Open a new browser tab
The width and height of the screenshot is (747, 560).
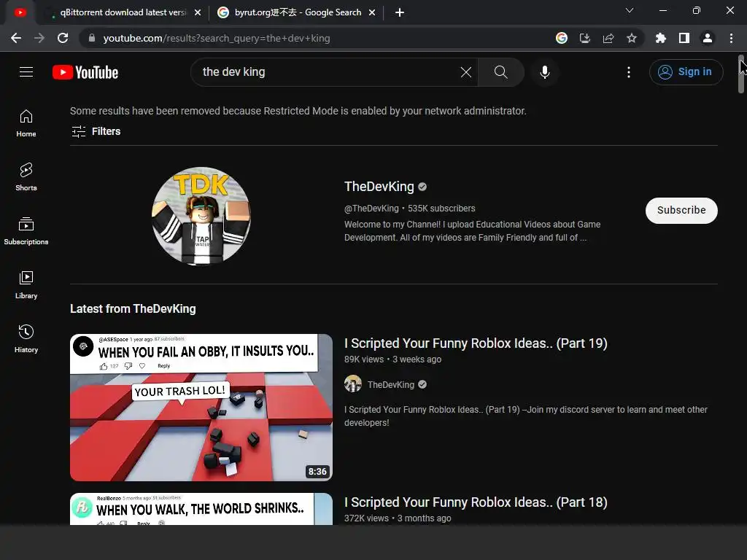click(x=400, y=12)
